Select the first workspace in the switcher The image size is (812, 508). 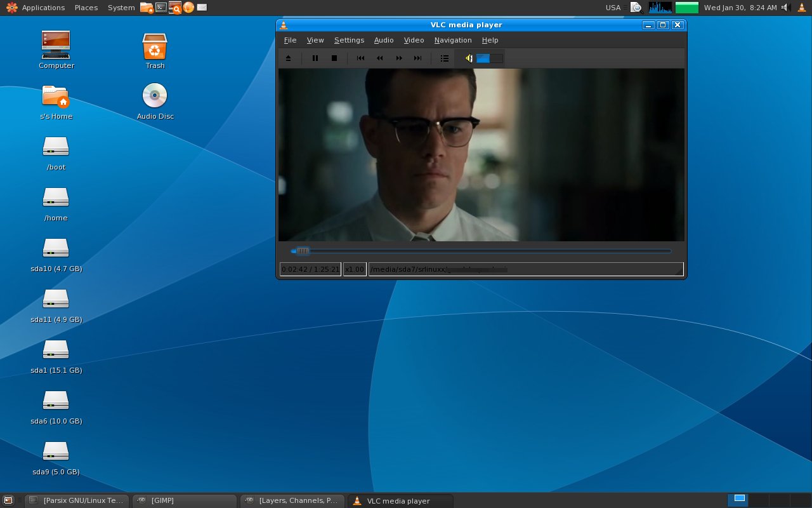pos(738,500)
